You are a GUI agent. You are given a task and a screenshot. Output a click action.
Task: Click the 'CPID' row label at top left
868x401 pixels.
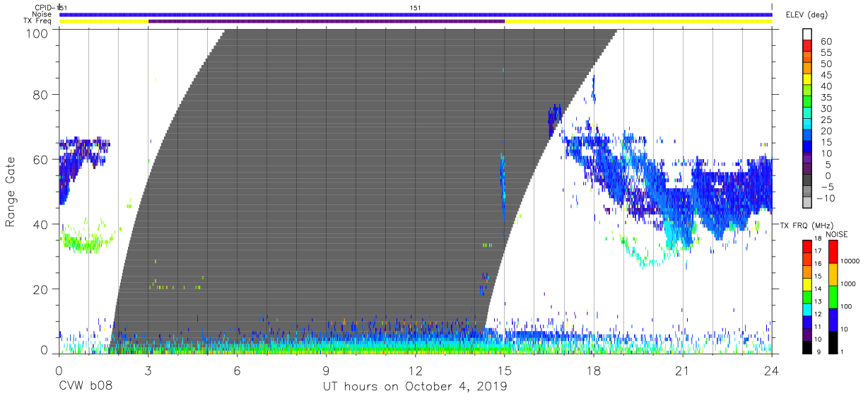coord(42,7)
